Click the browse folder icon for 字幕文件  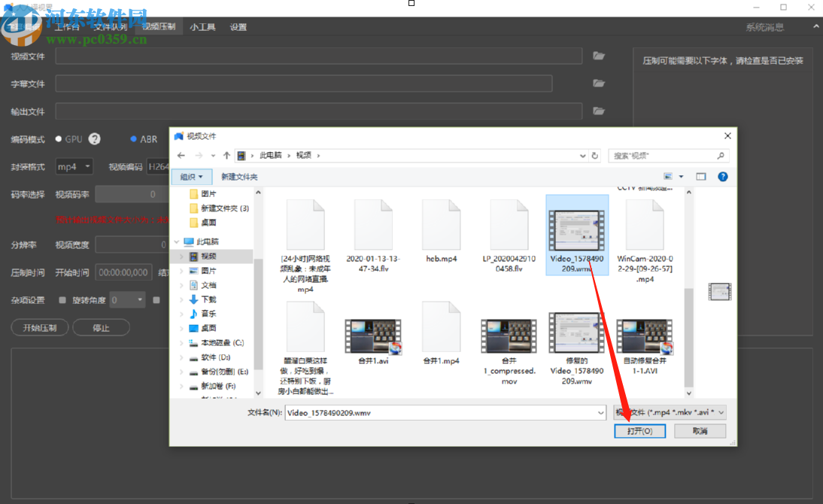(599, 83)
